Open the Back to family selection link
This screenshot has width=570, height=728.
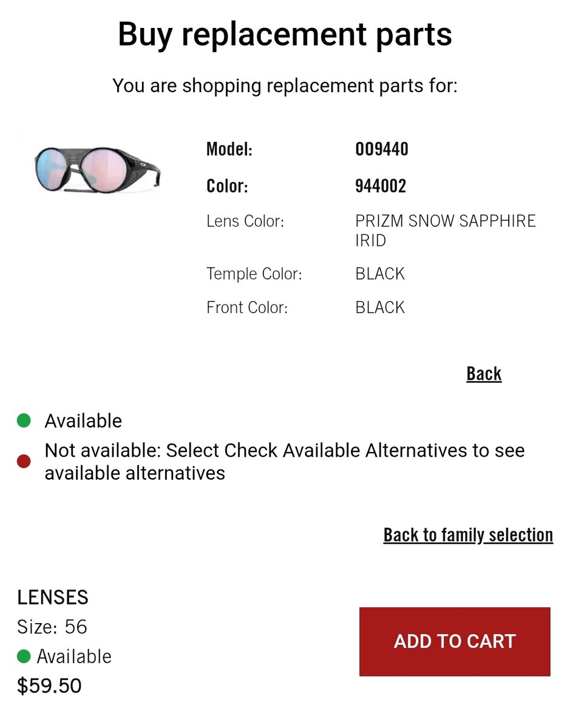pyautogui.click(x=468, y=535)
